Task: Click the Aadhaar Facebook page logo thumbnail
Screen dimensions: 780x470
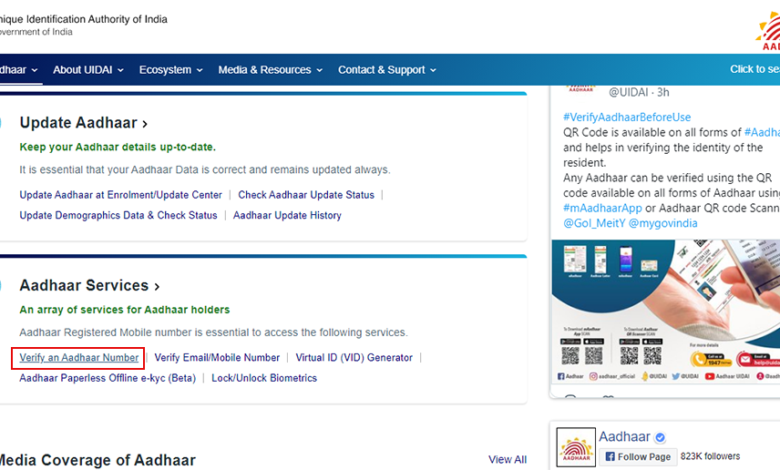Action: 576,447
